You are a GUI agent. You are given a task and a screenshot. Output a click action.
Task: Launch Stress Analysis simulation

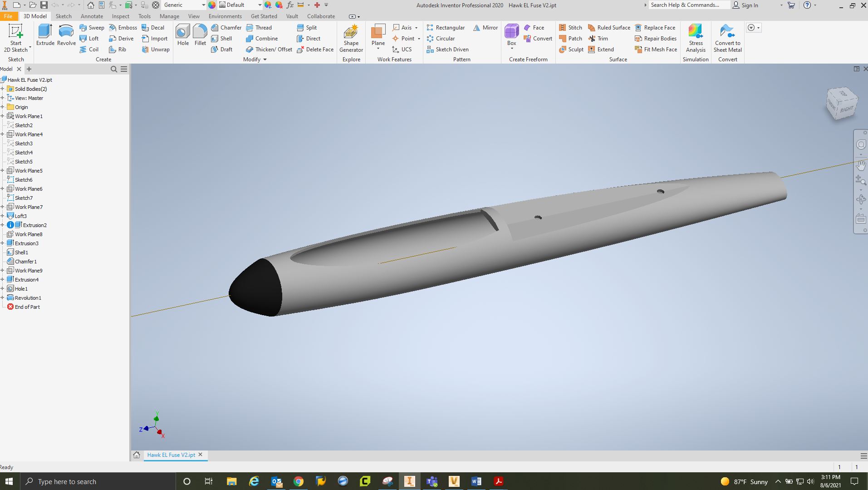pos(695,38)
